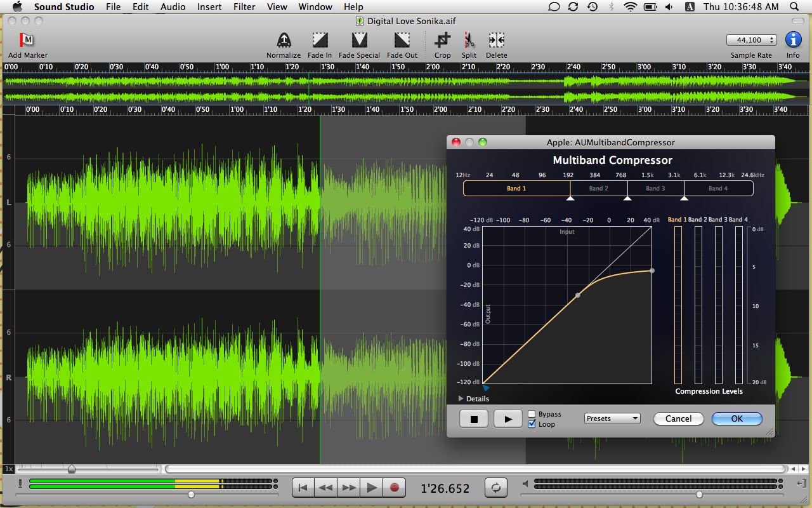Screen dimensions: 812x508
Task: Crop the selection with Crop icon
Action: pos(442,41)
